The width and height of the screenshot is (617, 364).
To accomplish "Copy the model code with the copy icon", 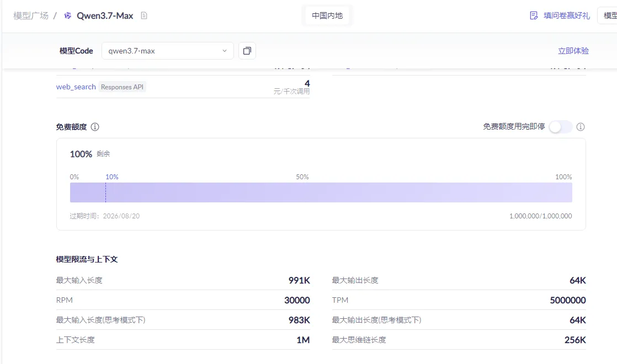I will point(247,51).
